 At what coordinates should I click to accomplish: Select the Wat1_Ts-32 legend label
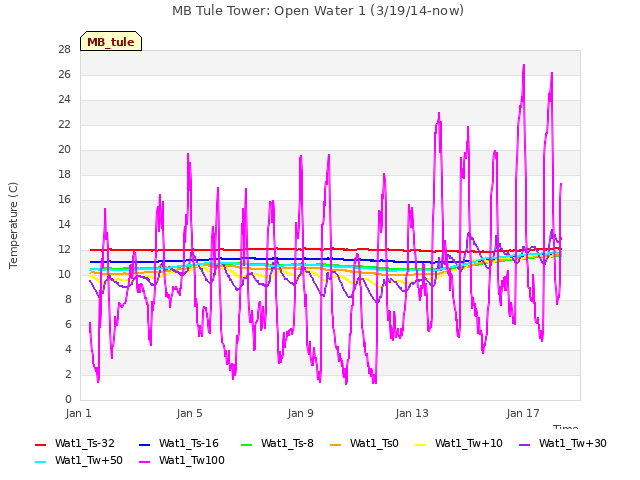point(84,443)
